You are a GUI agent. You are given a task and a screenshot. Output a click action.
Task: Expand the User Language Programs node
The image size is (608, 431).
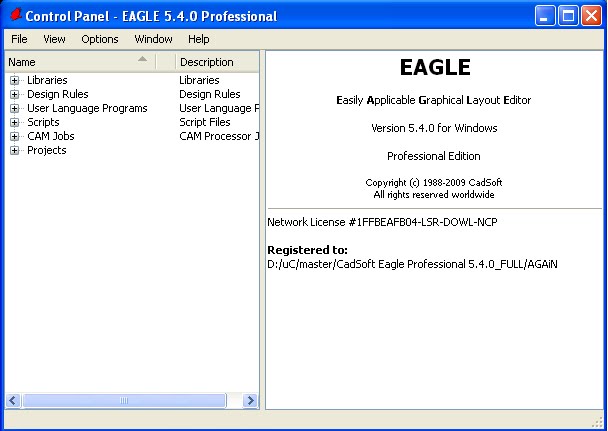(14, 108)
